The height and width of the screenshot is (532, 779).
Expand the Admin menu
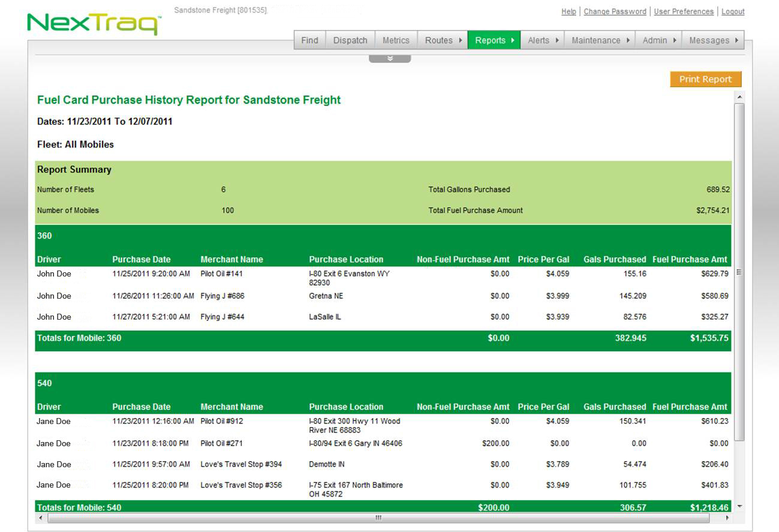pyautogui.click(x=658, y=40)
